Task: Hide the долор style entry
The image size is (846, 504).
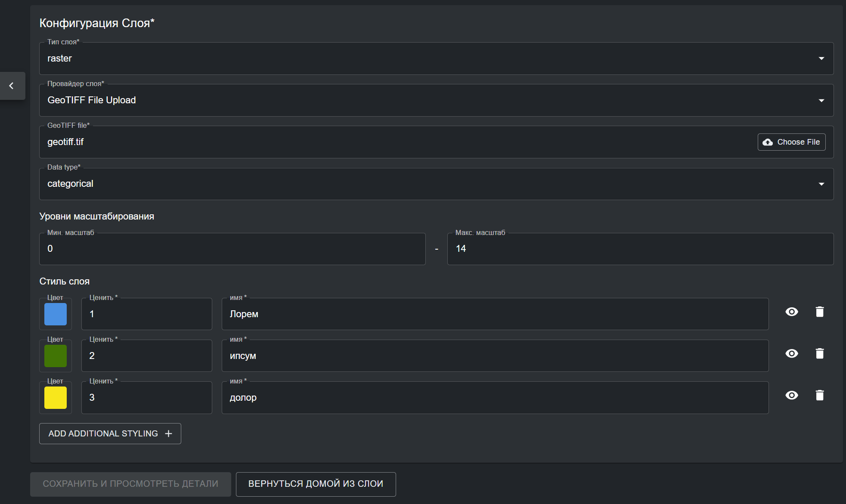Action: (791, 396)
